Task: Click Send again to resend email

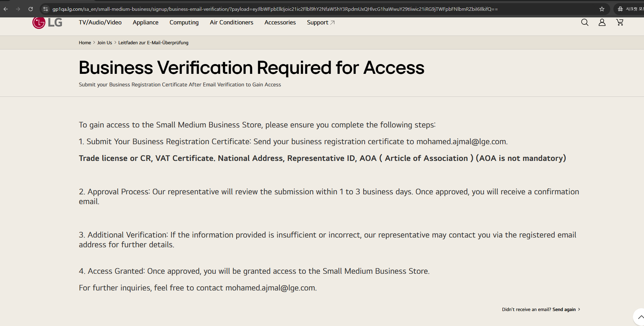Action: 564,310
